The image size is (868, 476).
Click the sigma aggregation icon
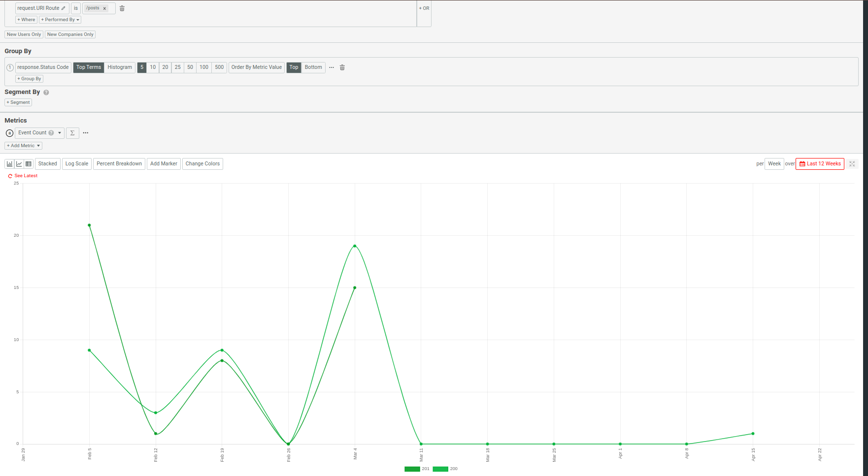pos(72,133)
